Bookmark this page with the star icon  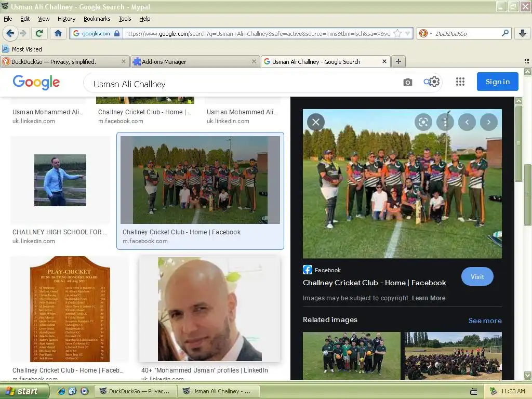tap(397, 33)
